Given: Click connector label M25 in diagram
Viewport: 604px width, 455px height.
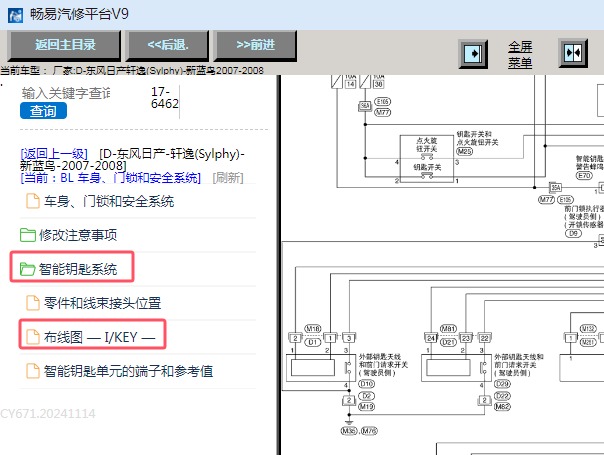Looking at the screenshot, I should [465, 151].
